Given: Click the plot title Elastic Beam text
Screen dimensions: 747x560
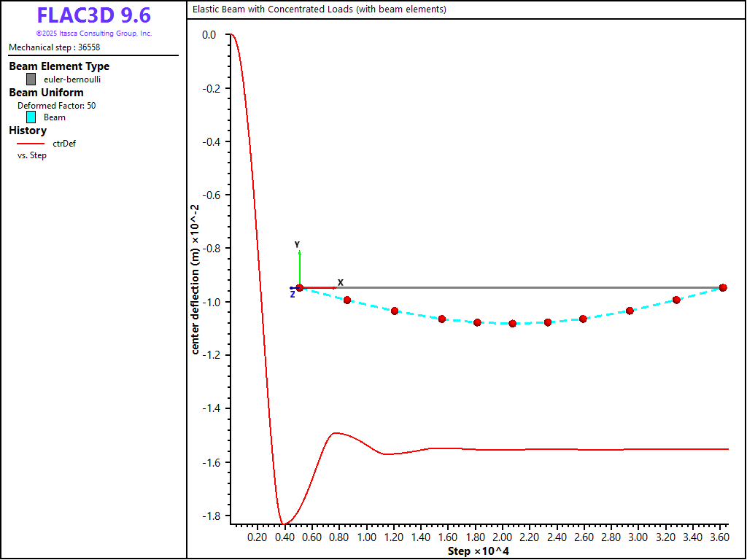Looking at the screenshot, I should pos(319,9).
